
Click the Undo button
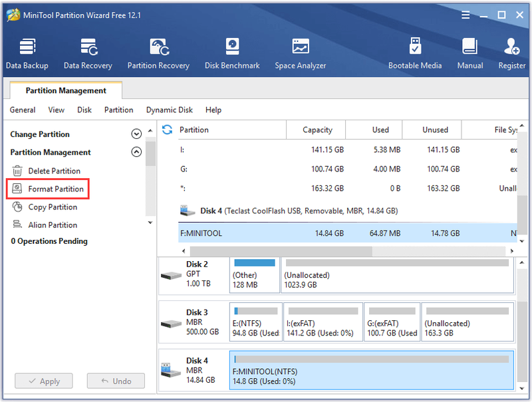coord(116,381)
